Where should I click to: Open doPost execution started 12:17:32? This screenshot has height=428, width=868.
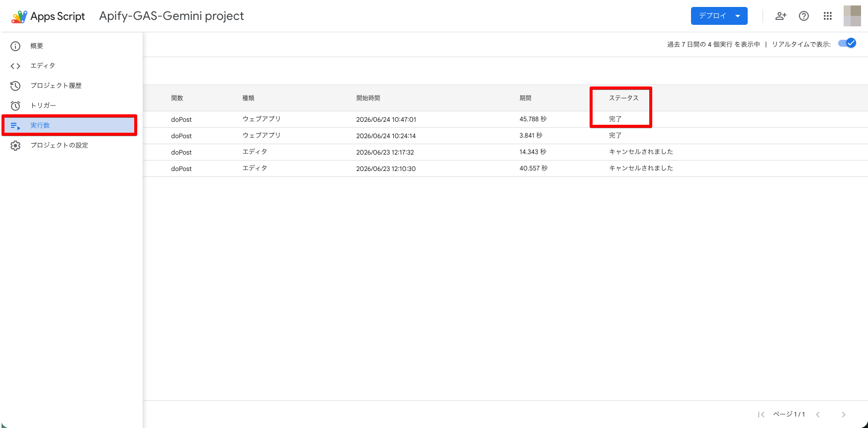point(181,152)
